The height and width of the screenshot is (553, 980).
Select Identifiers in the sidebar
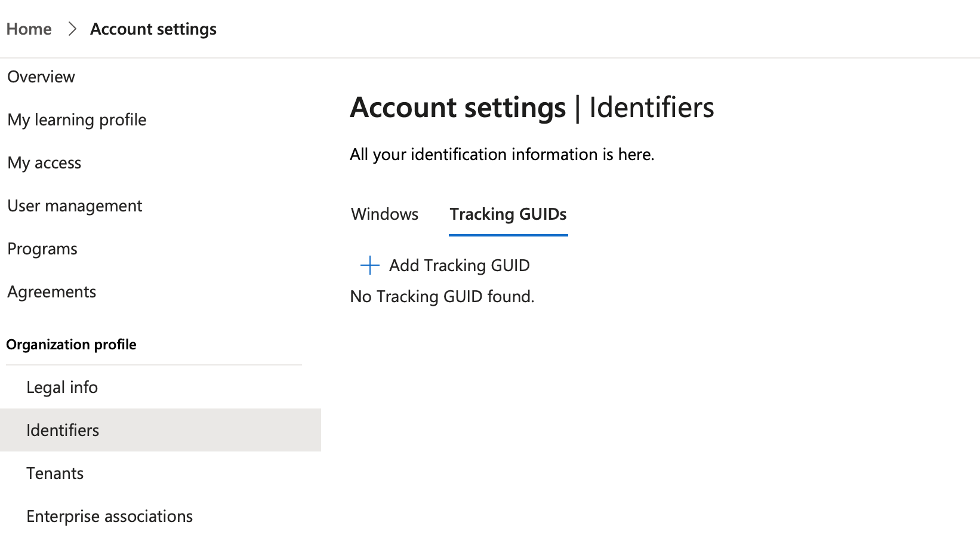pyautogui.click(x=63, y=431)
